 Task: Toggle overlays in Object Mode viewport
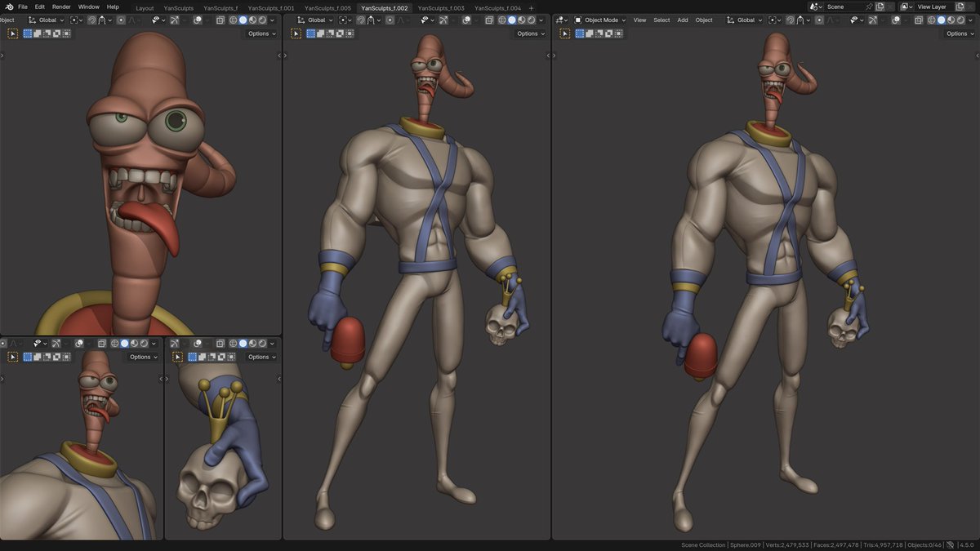[x=896, y=20]
